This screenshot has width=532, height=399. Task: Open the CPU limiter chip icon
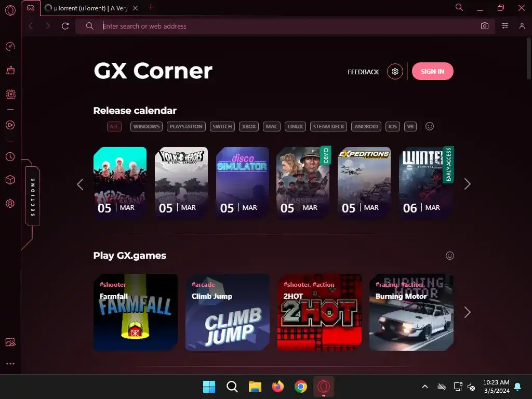[11, 94]
